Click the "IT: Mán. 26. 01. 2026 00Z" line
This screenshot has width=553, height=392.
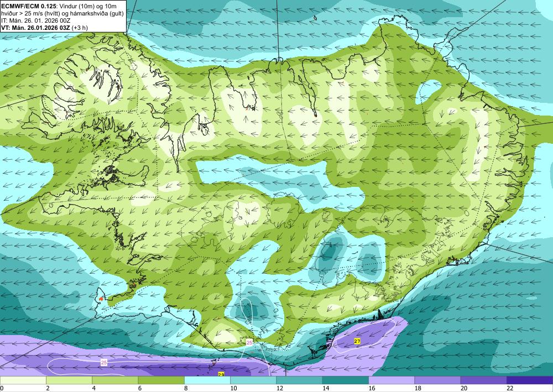click(x=36, y=20)
